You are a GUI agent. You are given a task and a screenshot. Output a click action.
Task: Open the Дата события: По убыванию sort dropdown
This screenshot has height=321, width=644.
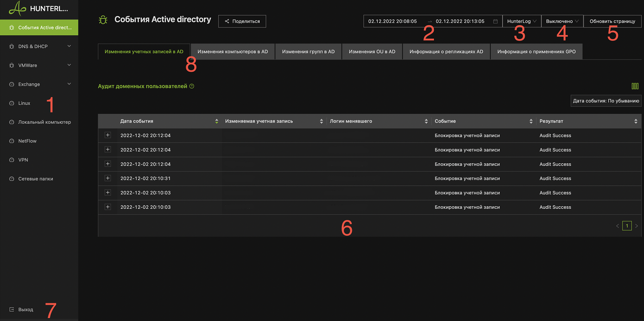606,101
